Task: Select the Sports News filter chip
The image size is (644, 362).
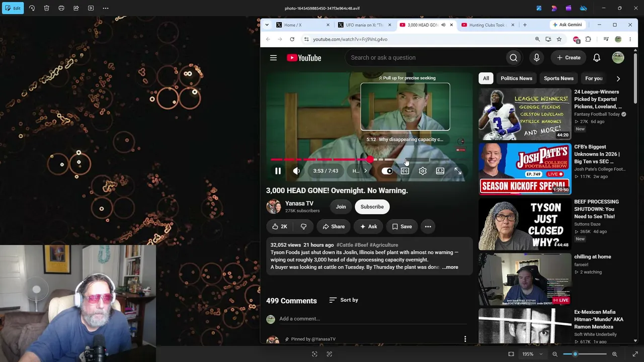Action: pos(558,78)
